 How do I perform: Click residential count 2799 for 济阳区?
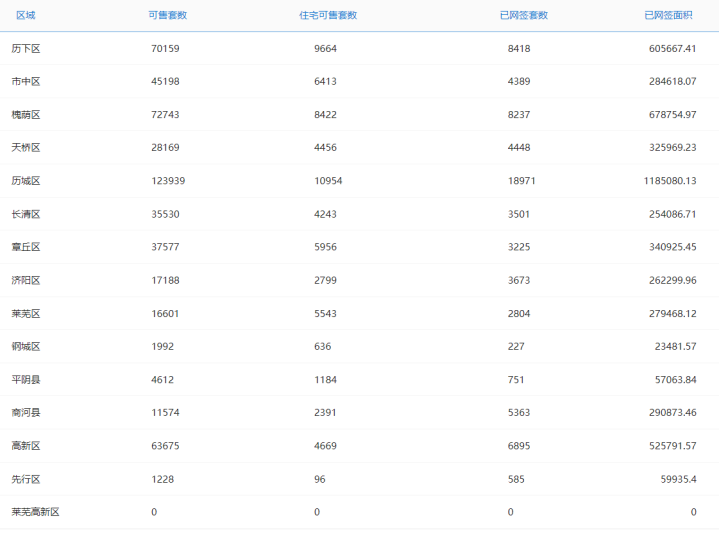click(x=326, y=281)
